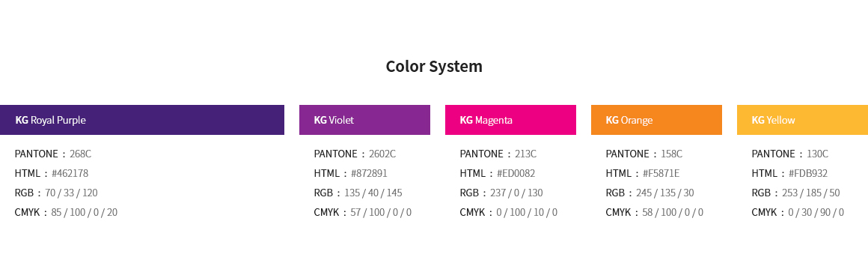Select the PANTONE 213C text
Screen dimensions: 868x278
click(x=525, y=154)
